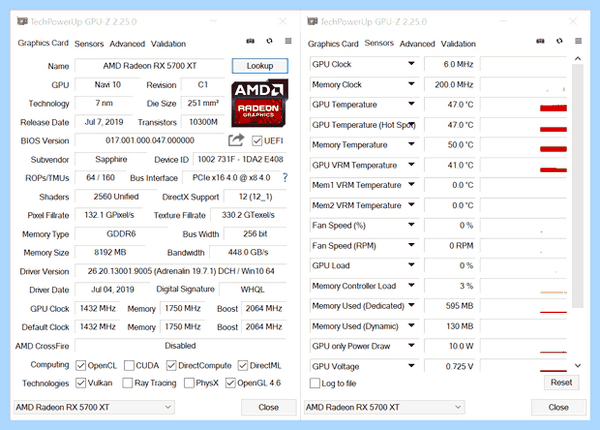Switch to Validation tab in left window

click(x=168, y=44)
